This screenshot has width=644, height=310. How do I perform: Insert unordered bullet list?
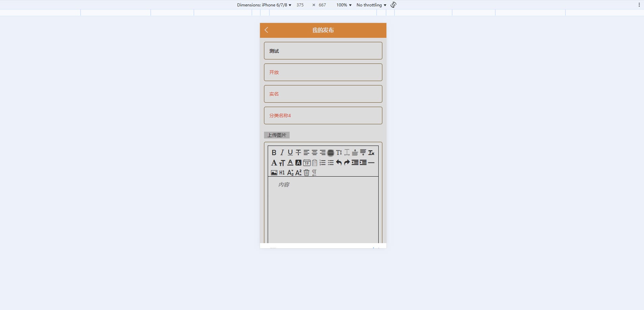[331, 163]
